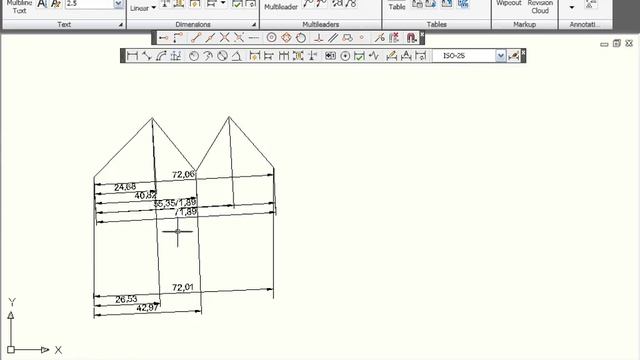Start Angular dimension tool
This screenshot has height=360, width=640.
click(x=237, y=56)
